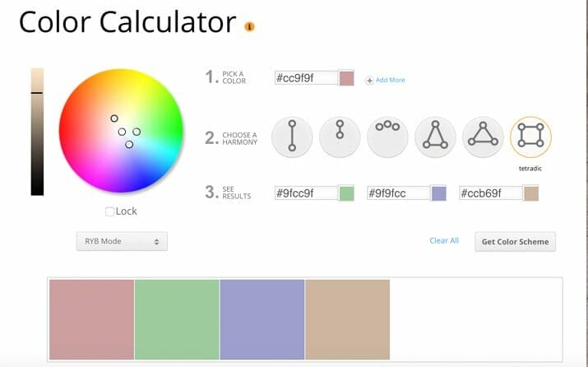Click the orange info icon beside the title
588x367 pixels.
[x=250, y=26]
